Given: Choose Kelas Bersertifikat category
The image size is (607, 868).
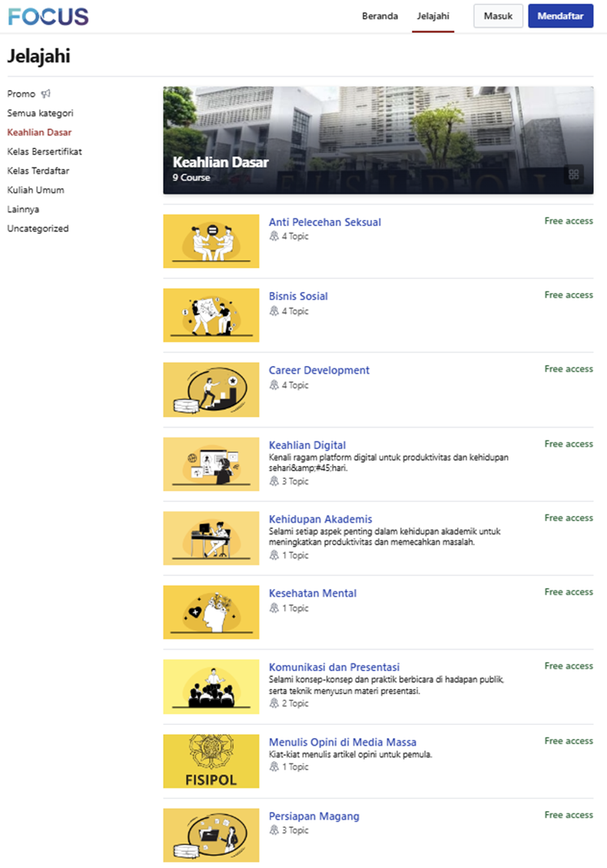Looking at the screenshot, I should pos(45,151).
